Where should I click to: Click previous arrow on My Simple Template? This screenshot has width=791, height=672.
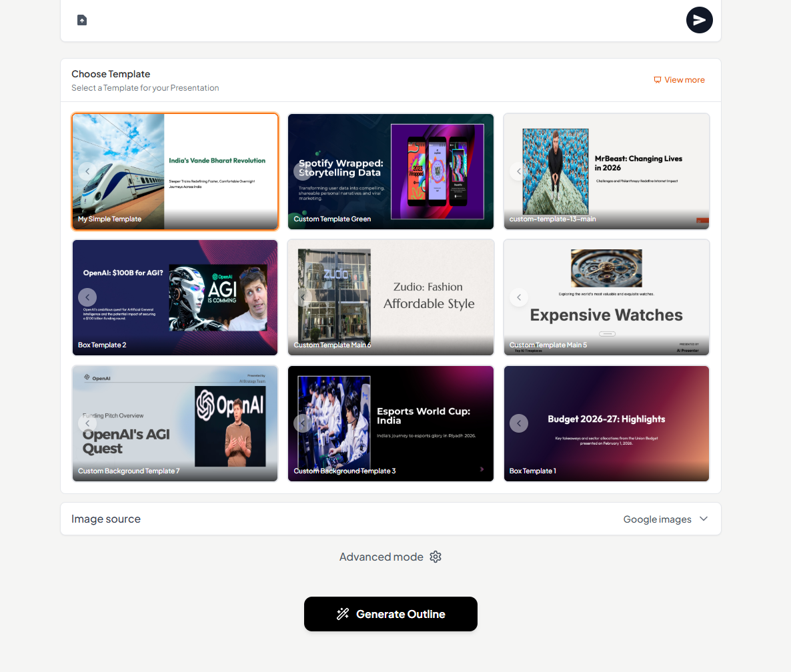pos(87,171)
